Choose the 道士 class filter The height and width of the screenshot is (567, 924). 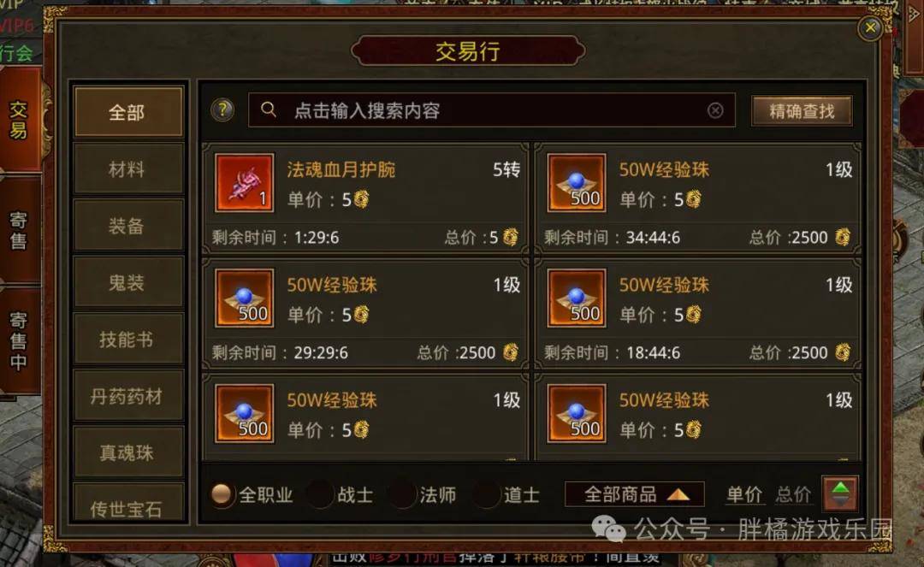(486, 494)
